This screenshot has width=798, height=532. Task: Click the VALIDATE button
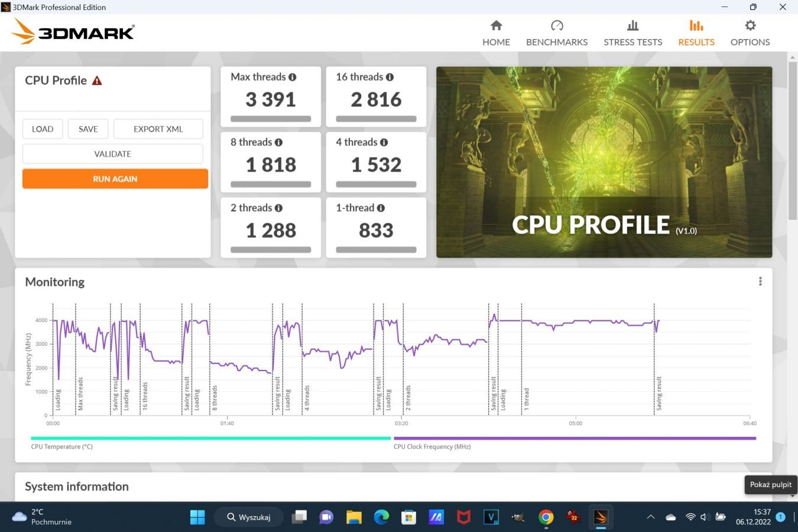(x=112, y=154)
